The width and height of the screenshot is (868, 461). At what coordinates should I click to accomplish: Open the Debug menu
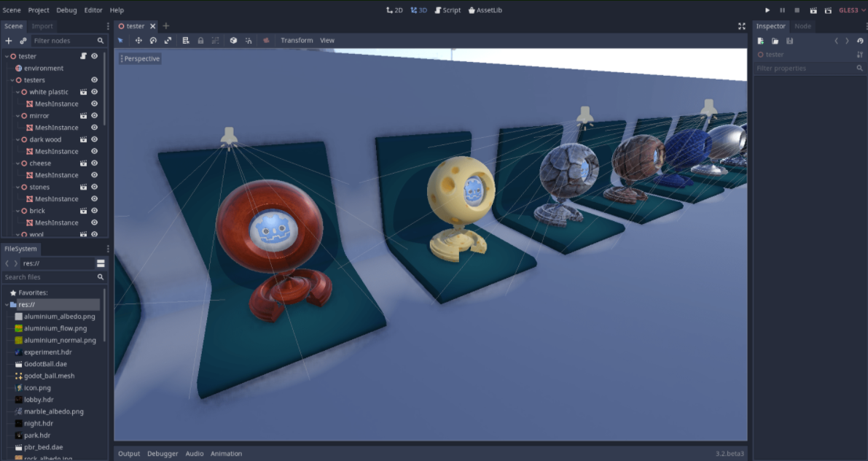(66, 10)
